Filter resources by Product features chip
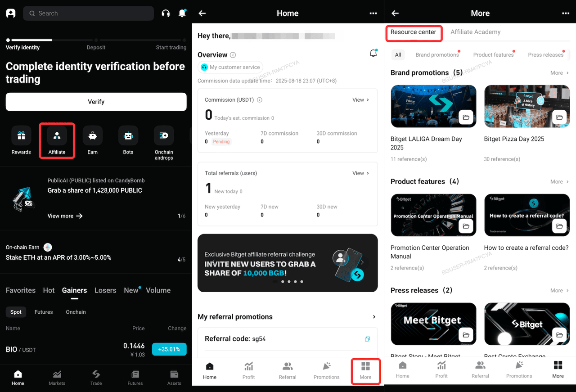This screenshot has height=392, width=576. [x=493, y=55]
